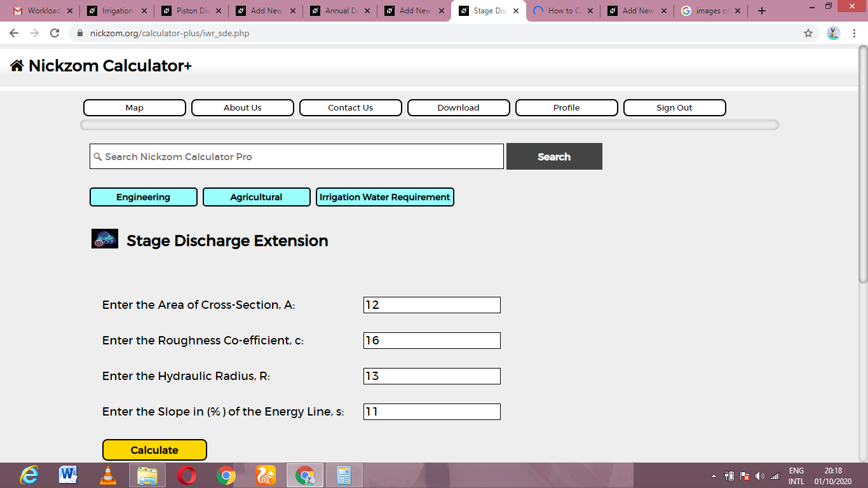Go to the Agricultural breadcrumb
This screenshot has width=868, height=488.
coord(257,197)
